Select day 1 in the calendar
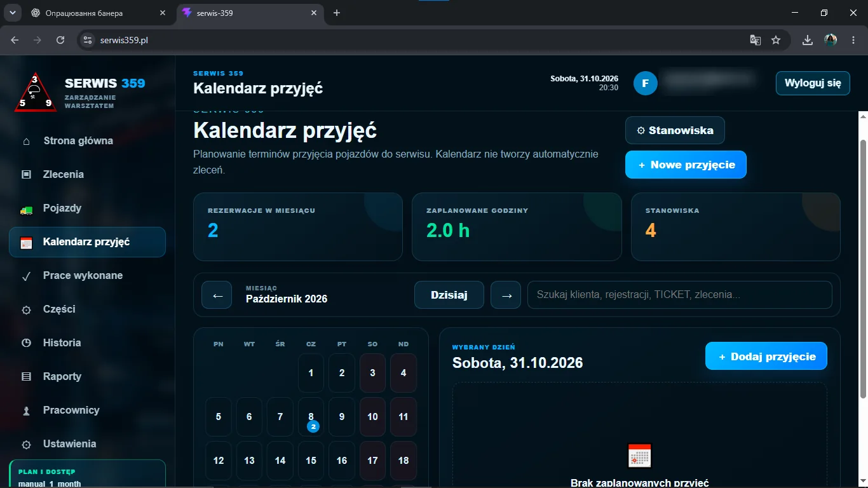 pos(311,373)
